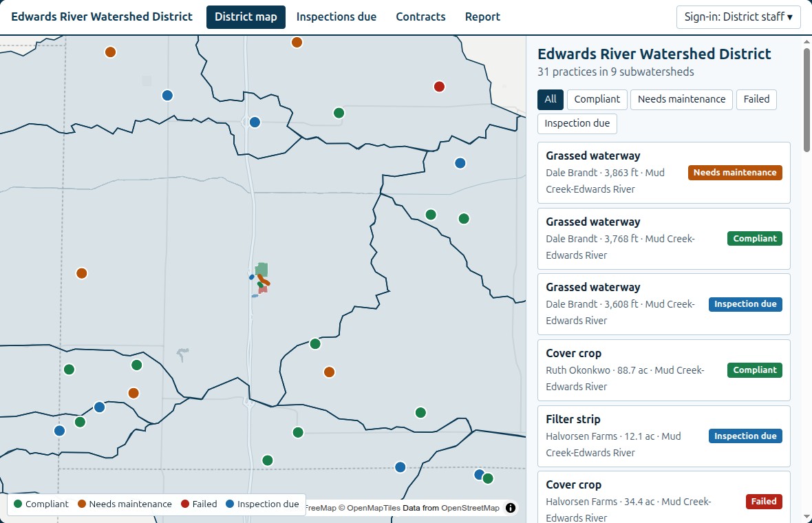Screen dimensions: 812x523
Task: Click the right of the two adjacent green markers
Action: pos(464,219)
